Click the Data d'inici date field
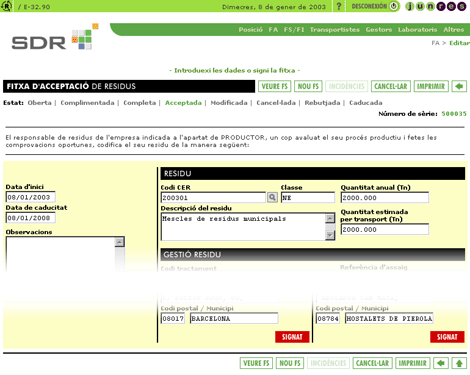 (31, 197)
